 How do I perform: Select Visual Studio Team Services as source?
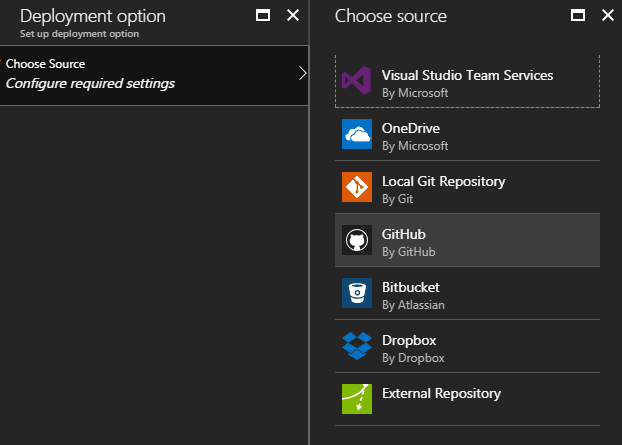point(467,81)
